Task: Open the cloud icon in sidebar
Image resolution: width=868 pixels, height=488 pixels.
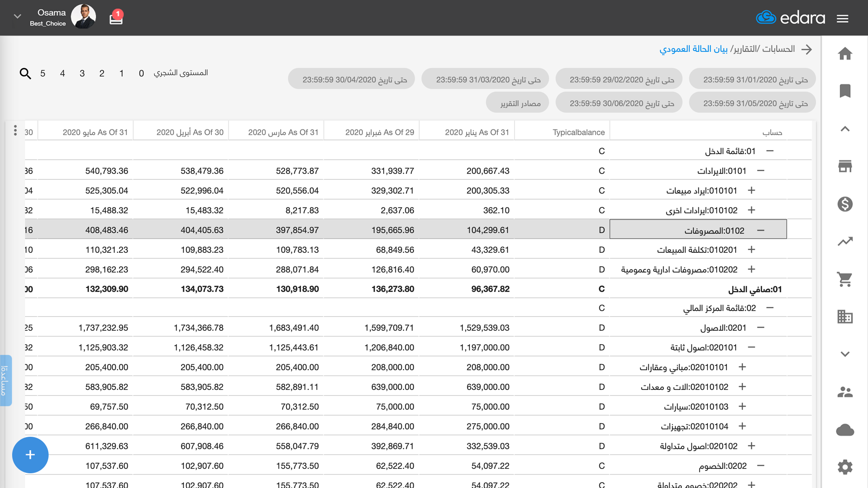Action: (x=845, y=430)
